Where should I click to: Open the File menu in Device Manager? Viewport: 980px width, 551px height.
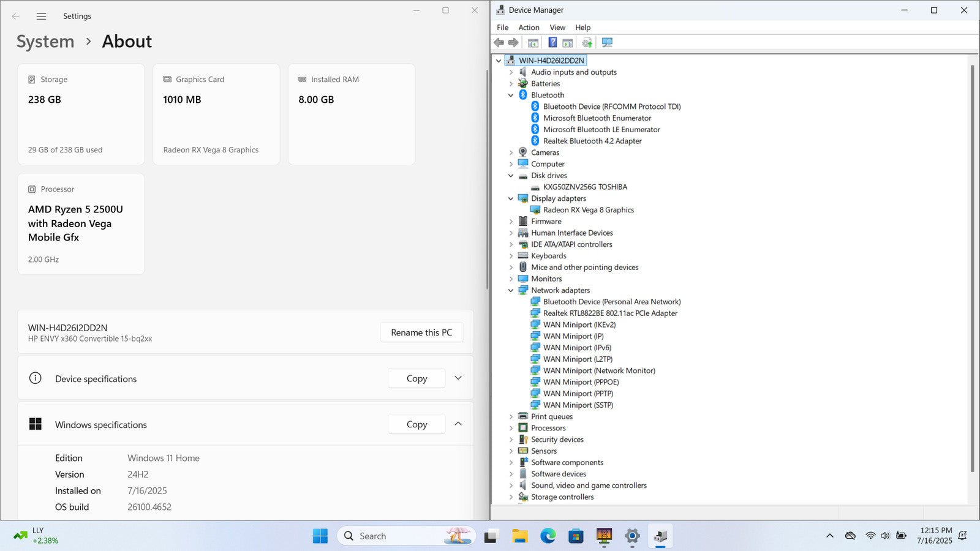click(502, 28)
